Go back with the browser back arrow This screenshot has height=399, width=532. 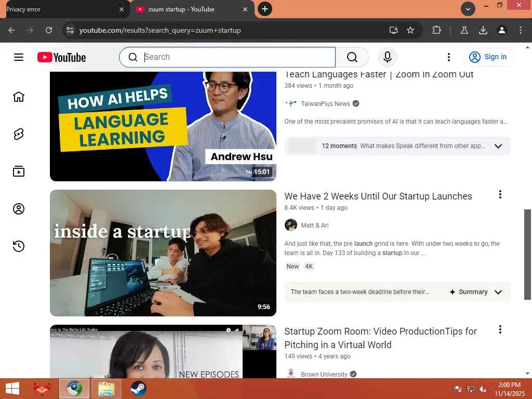coord(11,30)
